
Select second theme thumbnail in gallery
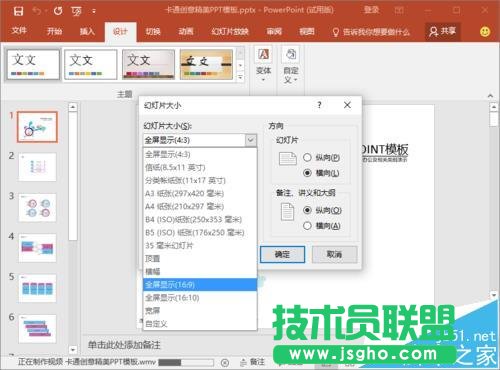[91, 64]
